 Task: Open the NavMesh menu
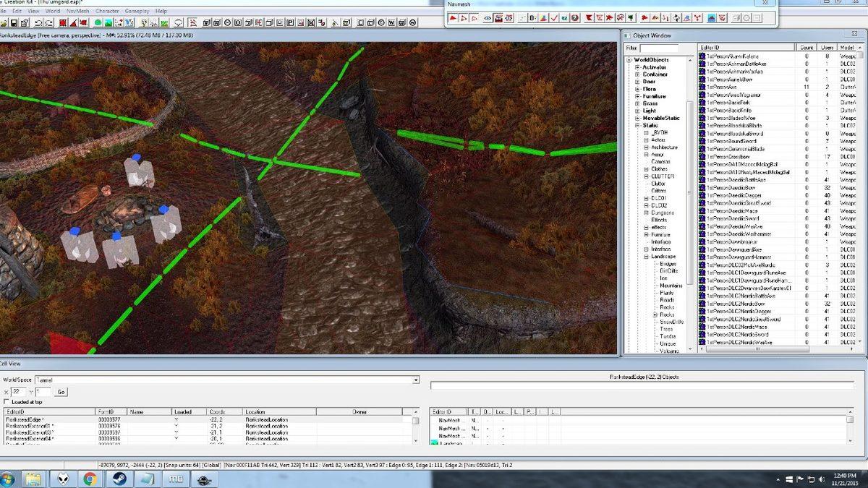click(78, 11)
